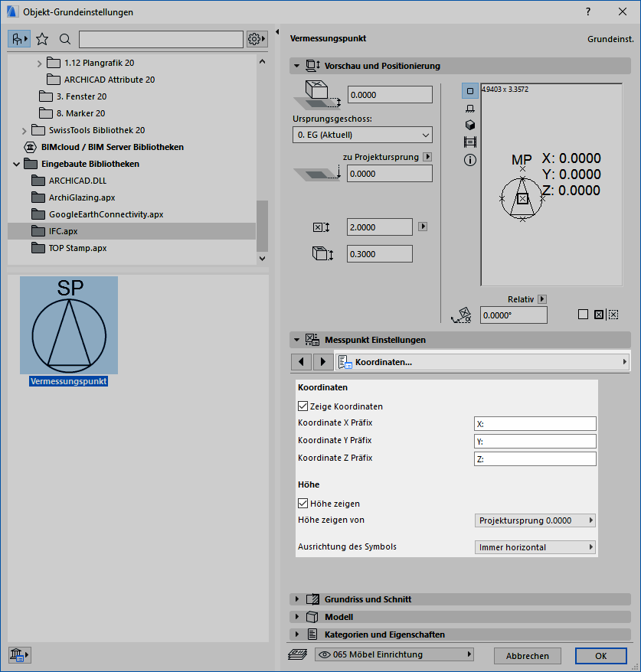Click the 0.3000 height input field
641x672 pixels.
click(380, 253)
